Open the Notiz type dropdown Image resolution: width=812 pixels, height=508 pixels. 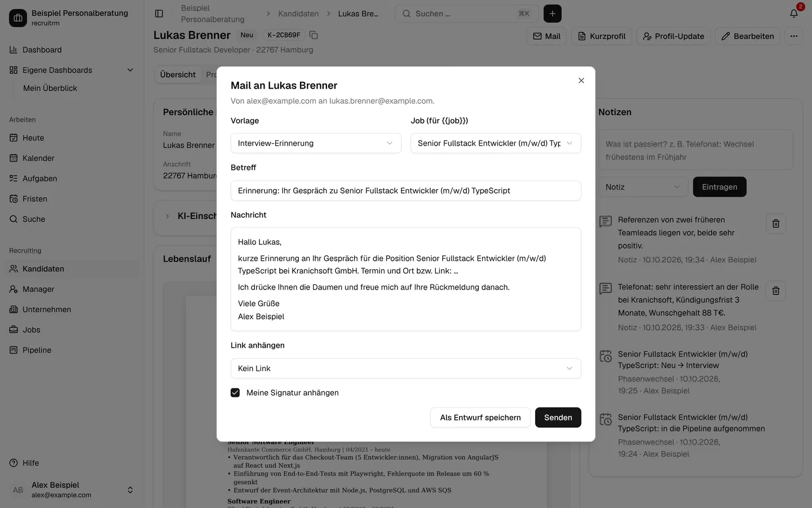click(643, 187)
